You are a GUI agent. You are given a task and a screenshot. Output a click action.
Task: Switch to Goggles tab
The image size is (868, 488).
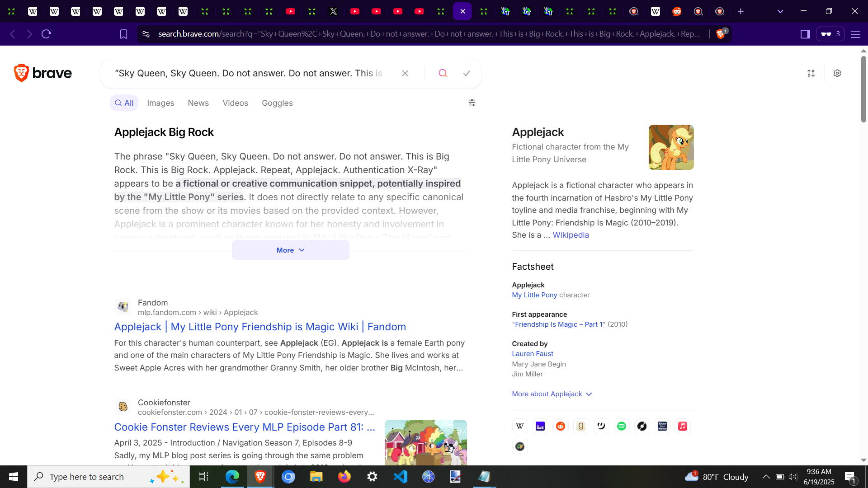(277, 103)
